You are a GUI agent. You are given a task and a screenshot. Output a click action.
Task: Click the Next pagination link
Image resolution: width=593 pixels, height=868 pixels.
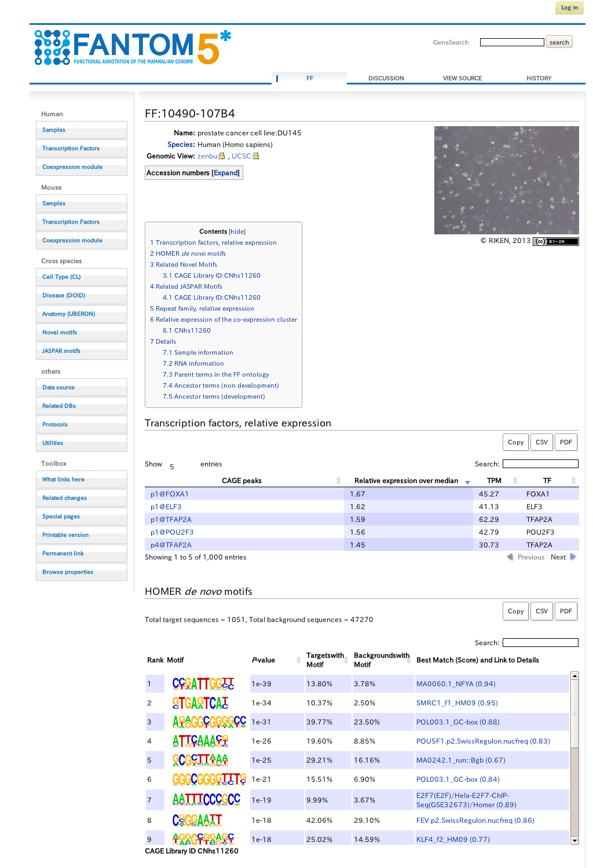(x=558, y=557)
